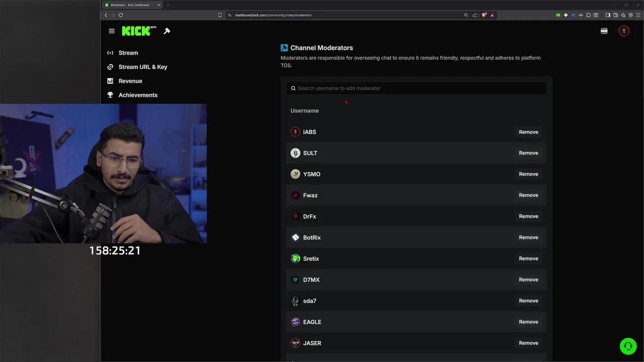Click the Brave Shields lion icon
The height and width of the screenshot is (362, 644).
(484, 15)
